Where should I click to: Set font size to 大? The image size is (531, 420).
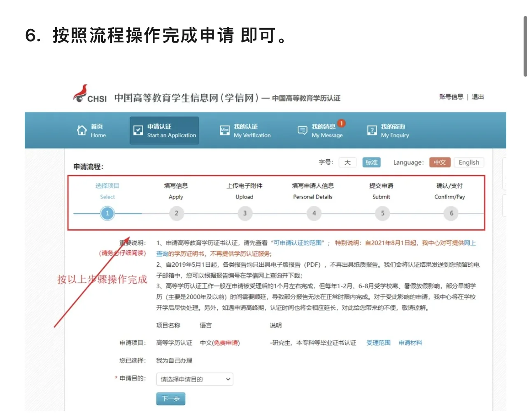[347, 162]
